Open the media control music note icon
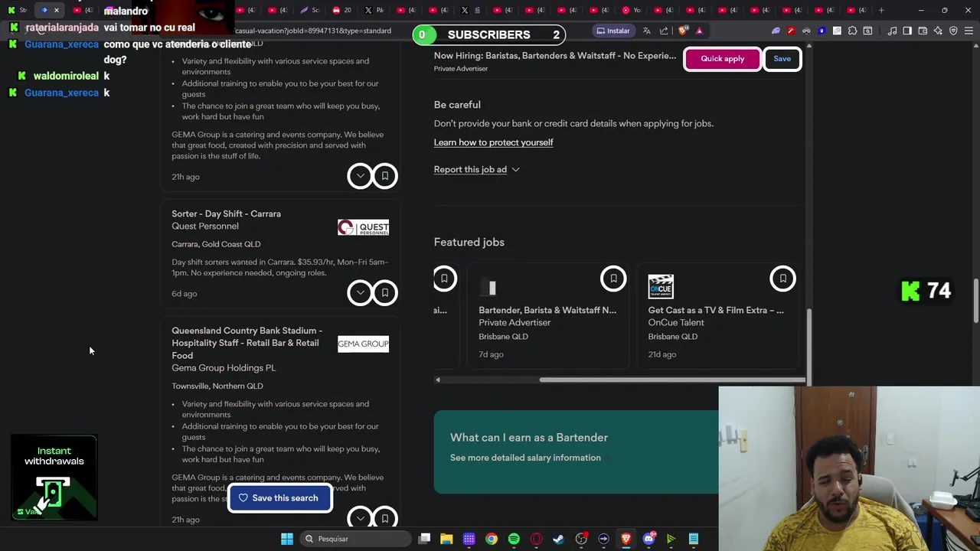 pos(892,31)
